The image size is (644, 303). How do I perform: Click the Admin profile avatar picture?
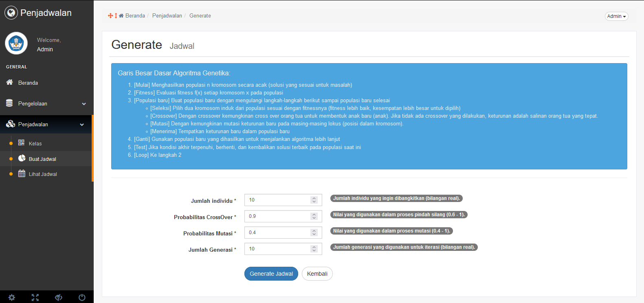tap(16, 43)
